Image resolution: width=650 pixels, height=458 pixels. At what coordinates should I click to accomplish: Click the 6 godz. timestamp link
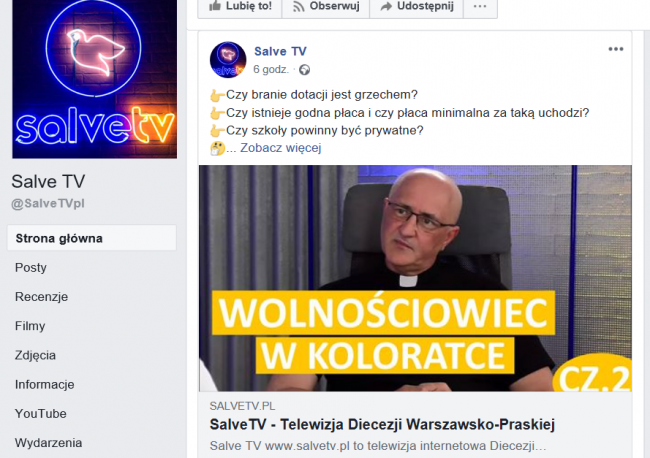(x=271, y=70)
